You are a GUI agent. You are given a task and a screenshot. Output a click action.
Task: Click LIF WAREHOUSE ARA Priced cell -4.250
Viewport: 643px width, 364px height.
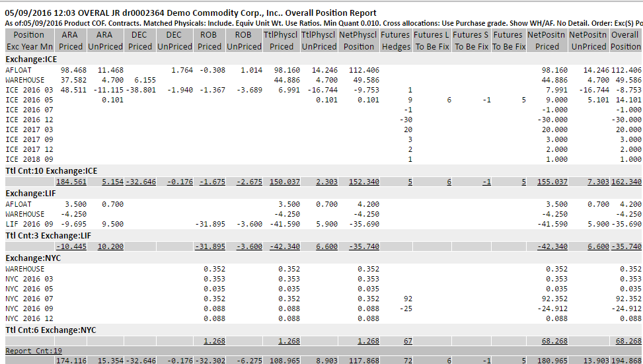[73, 214]
